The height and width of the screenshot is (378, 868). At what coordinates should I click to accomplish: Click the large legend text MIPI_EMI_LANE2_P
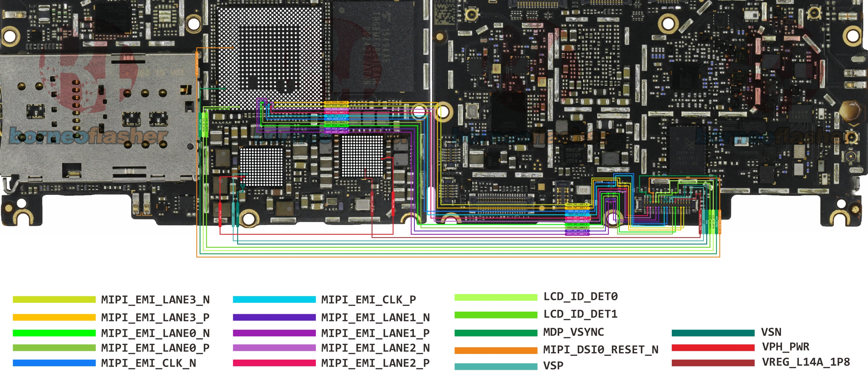[x=375, y=363]
